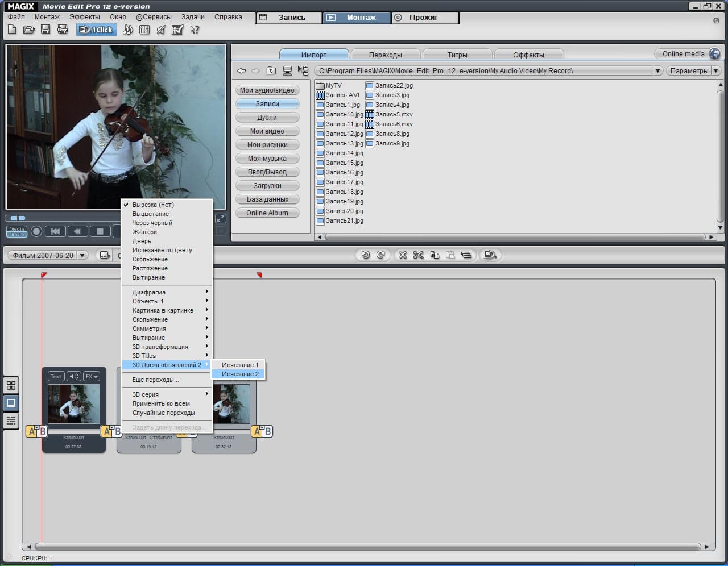Switch to scene overview grid mode

click(11, 385)
